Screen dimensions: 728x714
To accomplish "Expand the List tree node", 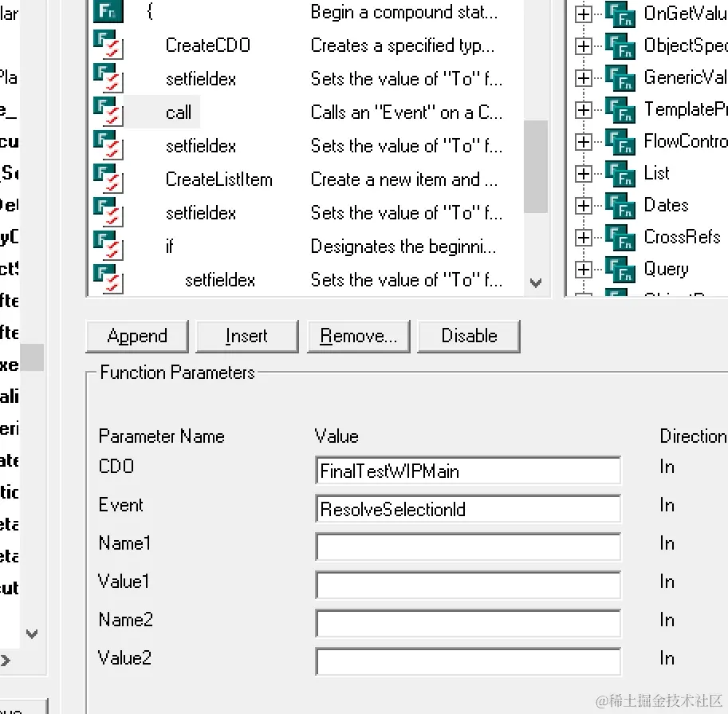I will coord(583,174).
